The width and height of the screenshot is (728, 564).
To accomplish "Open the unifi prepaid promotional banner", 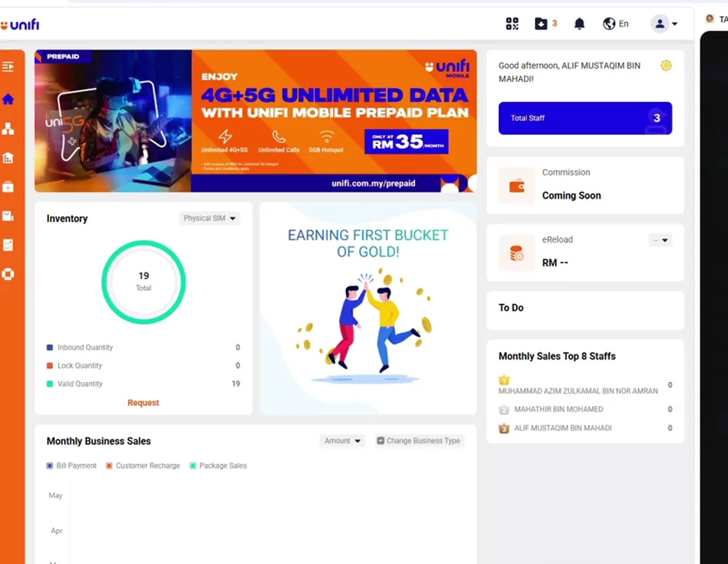I will click(x=255, y=120).
